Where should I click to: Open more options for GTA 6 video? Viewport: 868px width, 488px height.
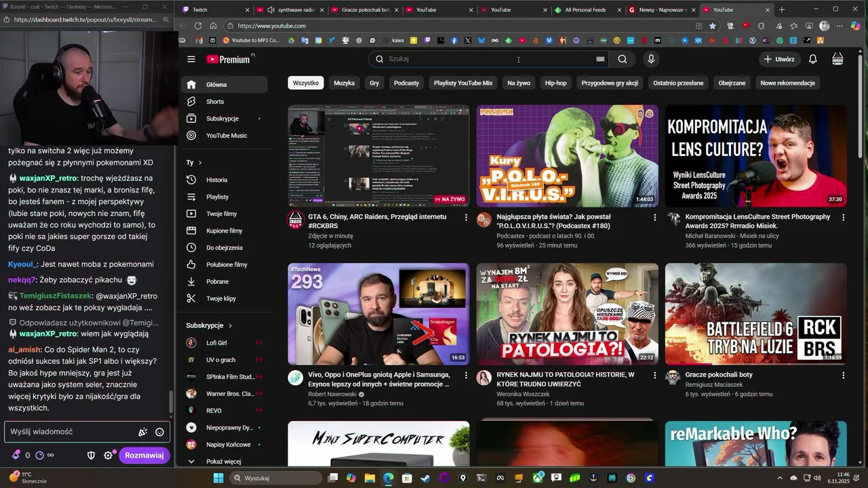click(466, 217)
